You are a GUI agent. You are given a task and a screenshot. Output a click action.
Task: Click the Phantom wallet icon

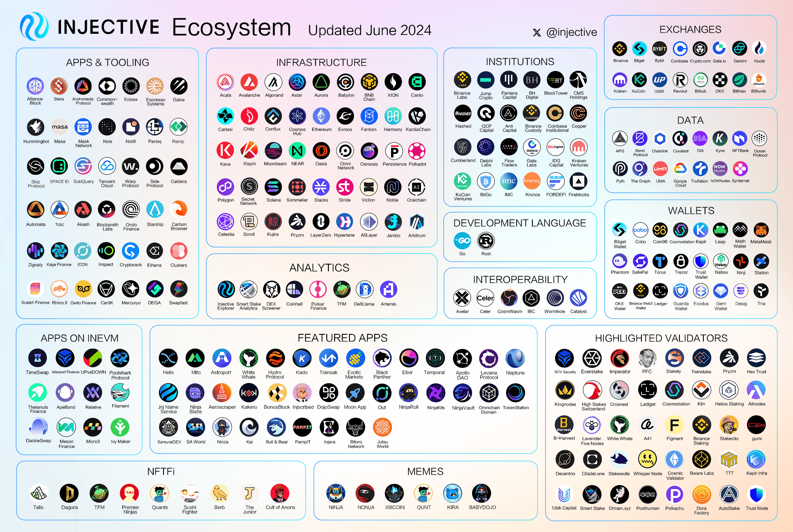tap(620, 261)
